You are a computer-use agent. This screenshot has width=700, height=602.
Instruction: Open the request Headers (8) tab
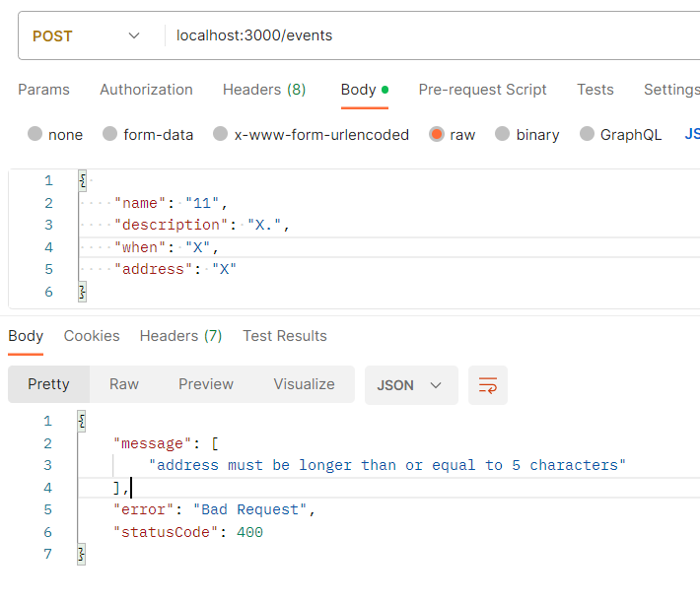[x=264, y=90]
